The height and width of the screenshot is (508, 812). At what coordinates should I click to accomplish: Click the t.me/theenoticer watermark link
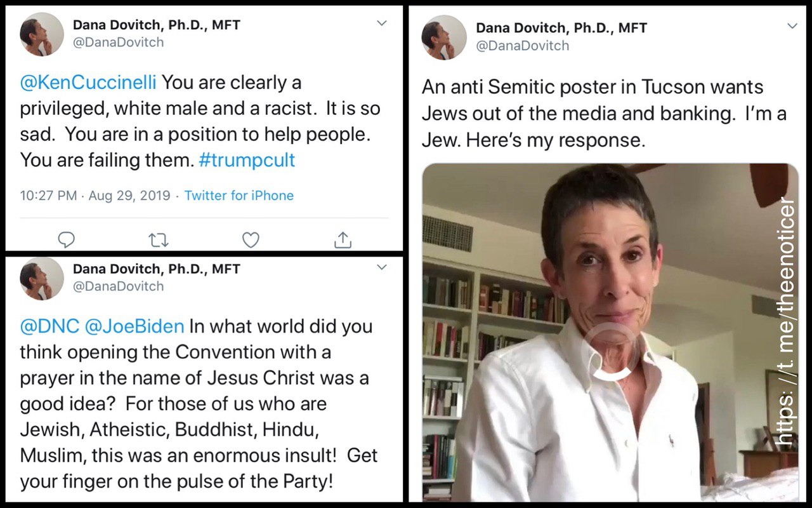point(786,323)
